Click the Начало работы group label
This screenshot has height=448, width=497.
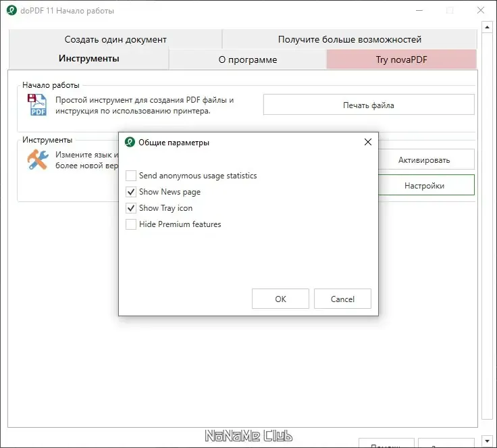click(51, 85)
